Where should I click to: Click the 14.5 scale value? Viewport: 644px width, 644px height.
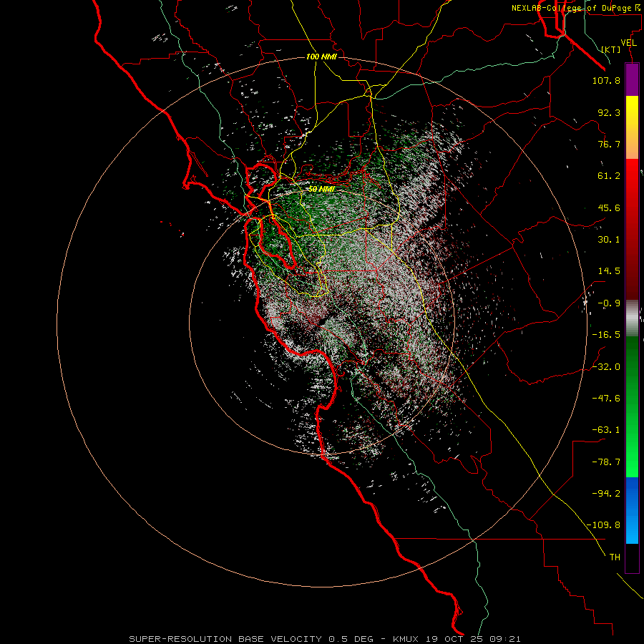click(x=609, y=271)
